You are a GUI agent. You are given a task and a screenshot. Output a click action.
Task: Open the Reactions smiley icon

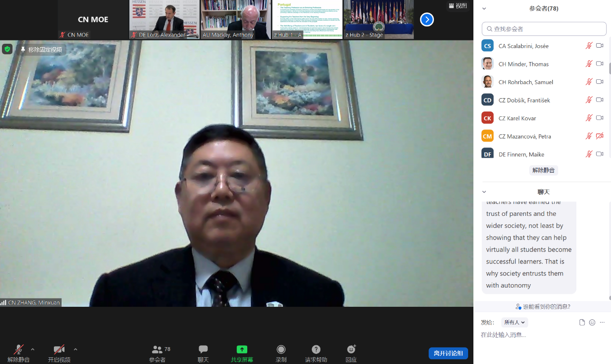click(351, 350)
